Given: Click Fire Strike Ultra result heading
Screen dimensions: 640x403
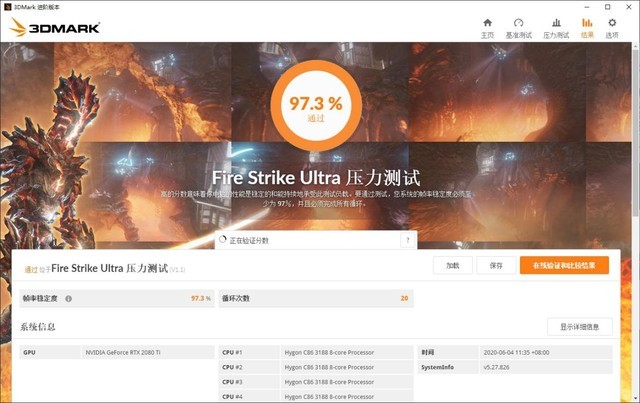Looking at the screenshot, I should pyautogui.click(x=109, y=268).
